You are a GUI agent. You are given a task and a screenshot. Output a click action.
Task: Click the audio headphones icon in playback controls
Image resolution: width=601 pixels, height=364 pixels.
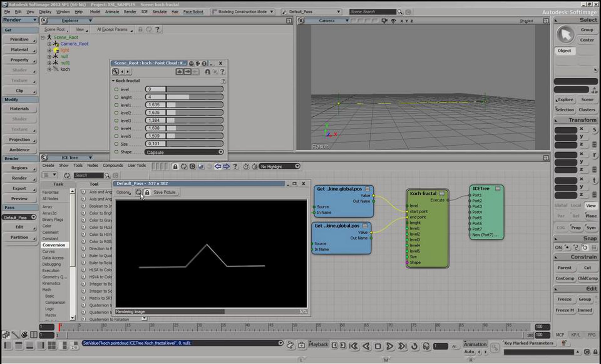click(426, 346)
